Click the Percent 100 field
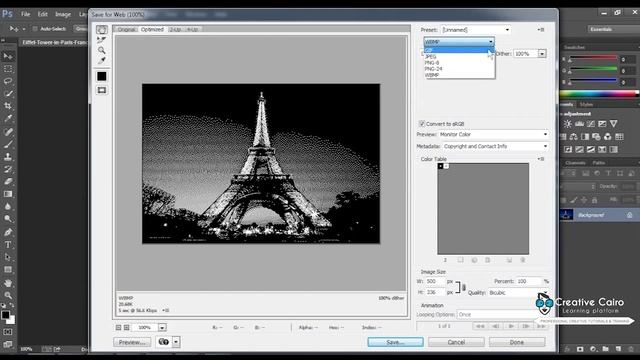This screenshot has height=360, width=640. tap(529, 281)
